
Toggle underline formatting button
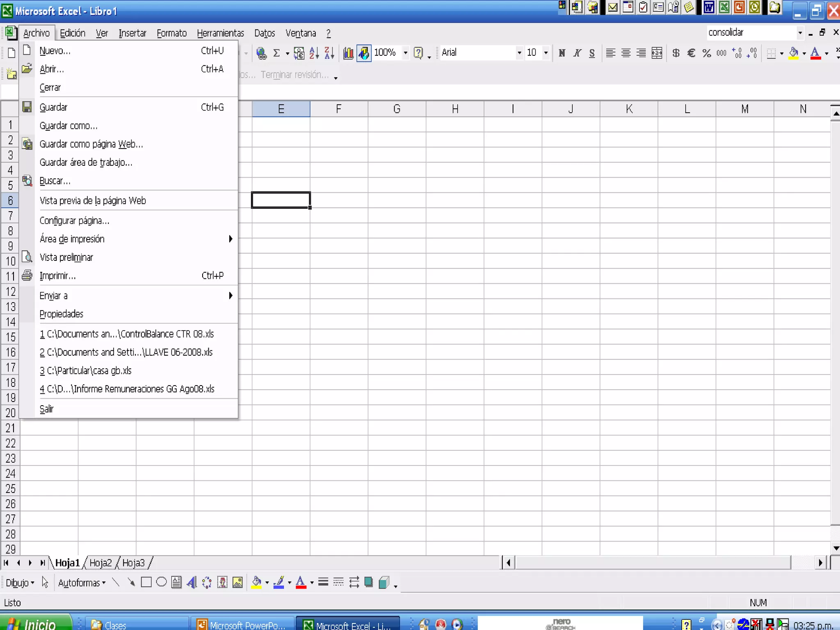592,53
